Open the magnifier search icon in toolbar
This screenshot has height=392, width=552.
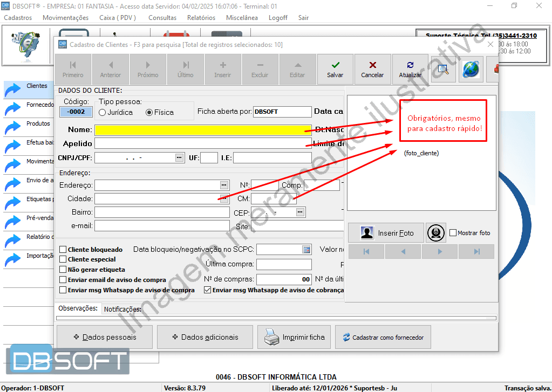point(444,69)
